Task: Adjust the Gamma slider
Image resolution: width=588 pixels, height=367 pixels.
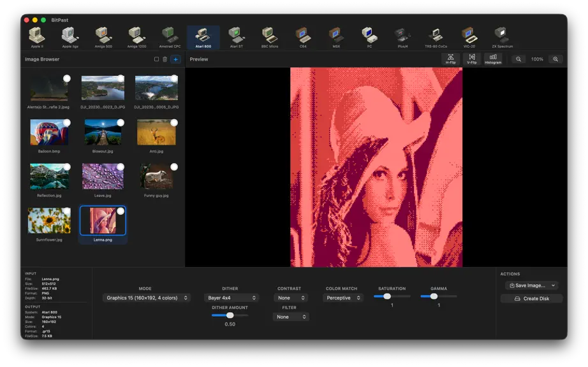Action: coord(439,296)
